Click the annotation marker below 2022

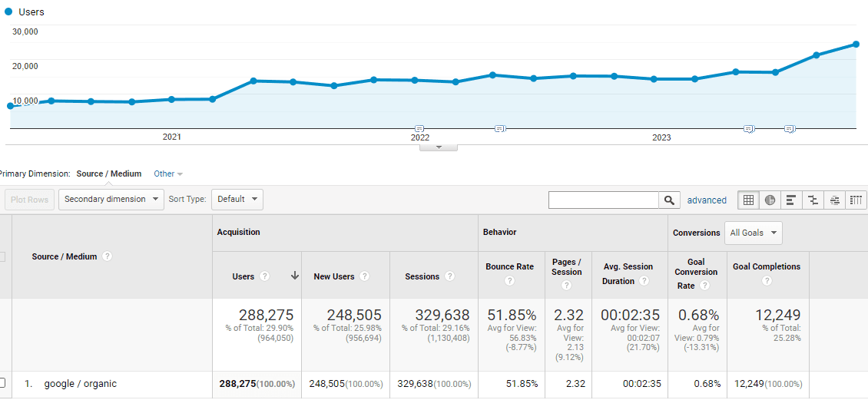pos(419,128)
